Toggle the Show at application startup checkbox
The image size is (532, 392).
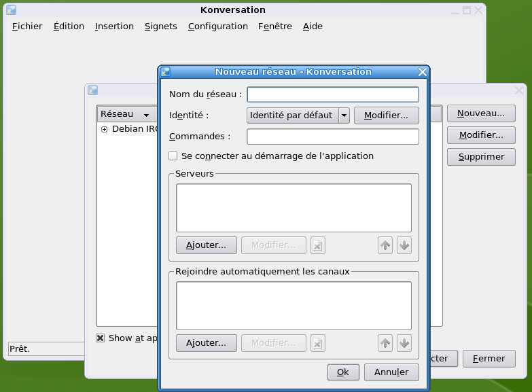(x=101, y=338)
